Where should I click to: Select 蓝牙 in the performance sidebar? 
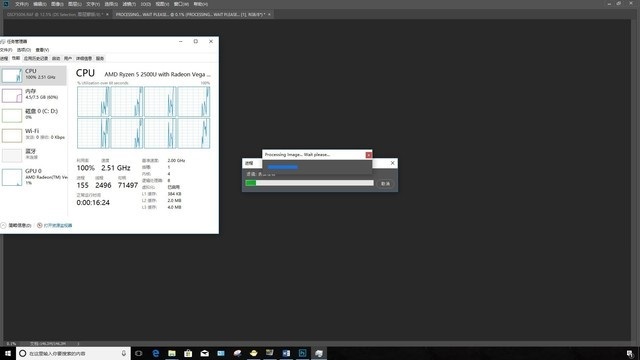pyautogui.click(x=33, y=155)
